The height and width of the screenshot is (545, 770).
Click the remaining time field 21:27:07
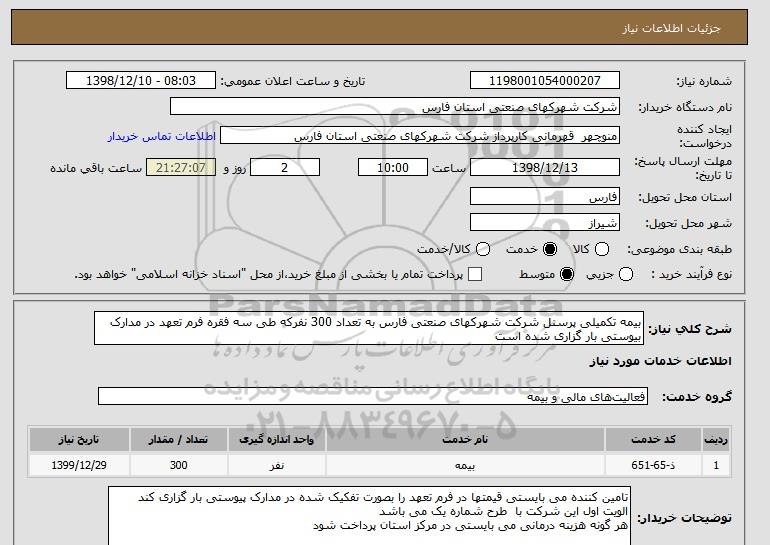181,167
